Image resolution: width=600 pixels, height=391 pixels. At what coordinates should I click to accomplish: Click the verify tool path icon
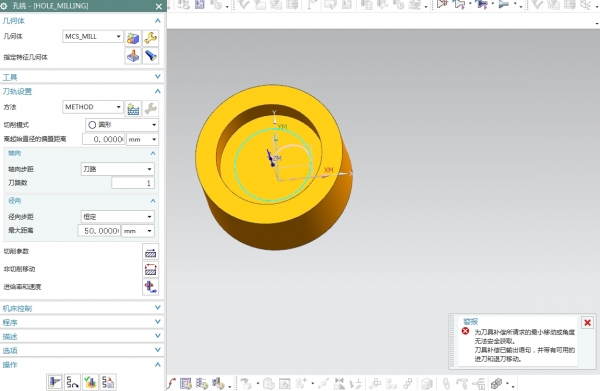coord(90,382)
